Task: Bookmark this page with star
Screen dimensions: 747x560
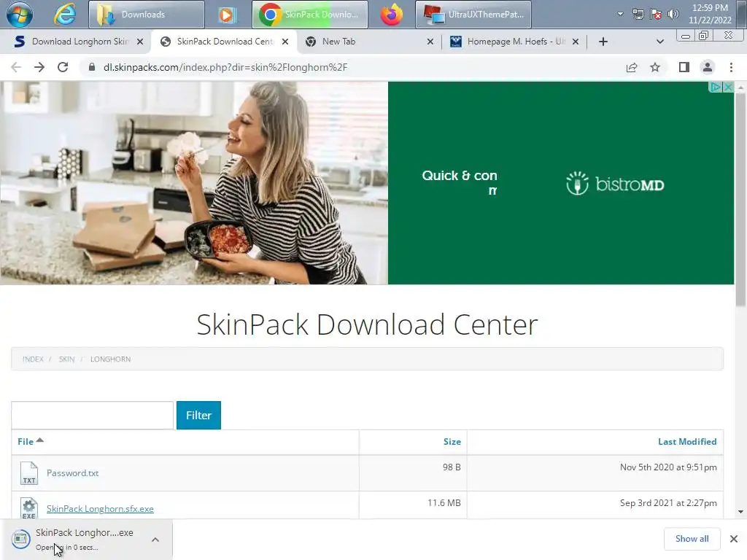Action: tap(655, 67)
